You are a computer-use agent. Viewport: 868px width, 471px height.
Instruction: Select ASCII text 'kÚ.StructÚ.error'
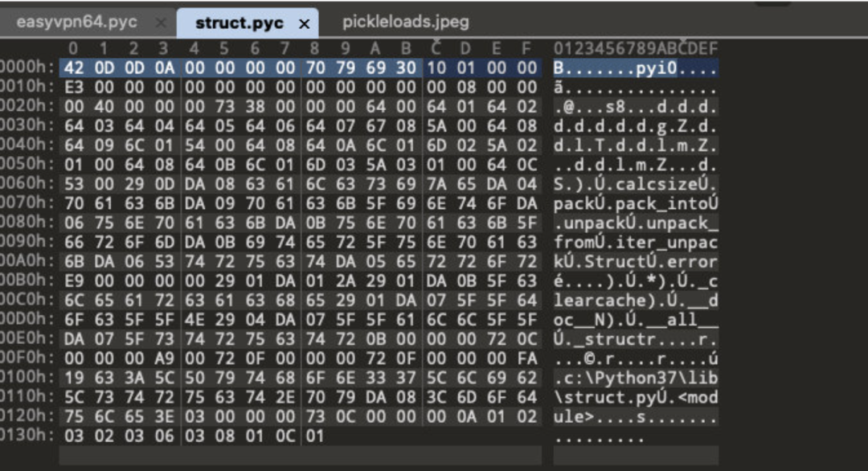[636, 262]
